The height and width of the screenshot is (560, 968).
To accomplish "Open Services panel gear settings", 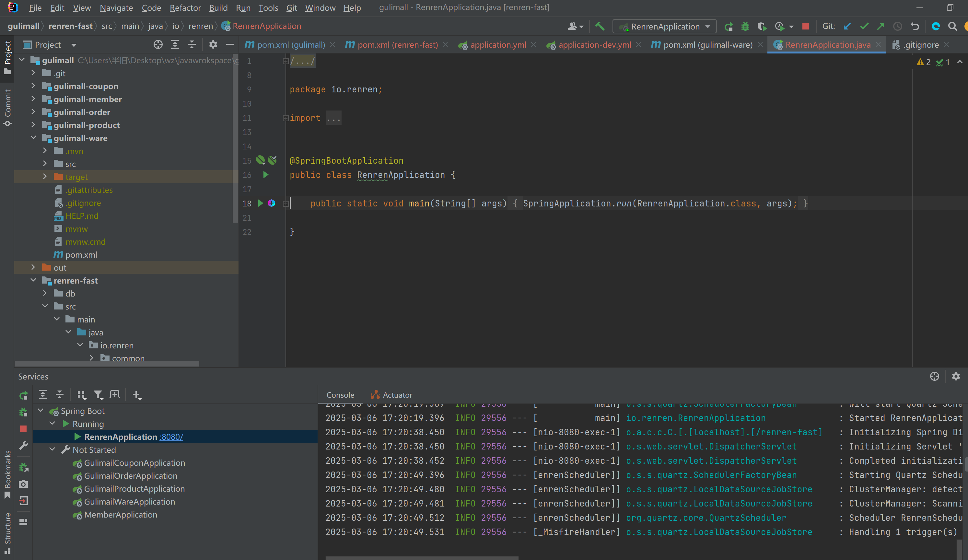I will coord(956,376).
